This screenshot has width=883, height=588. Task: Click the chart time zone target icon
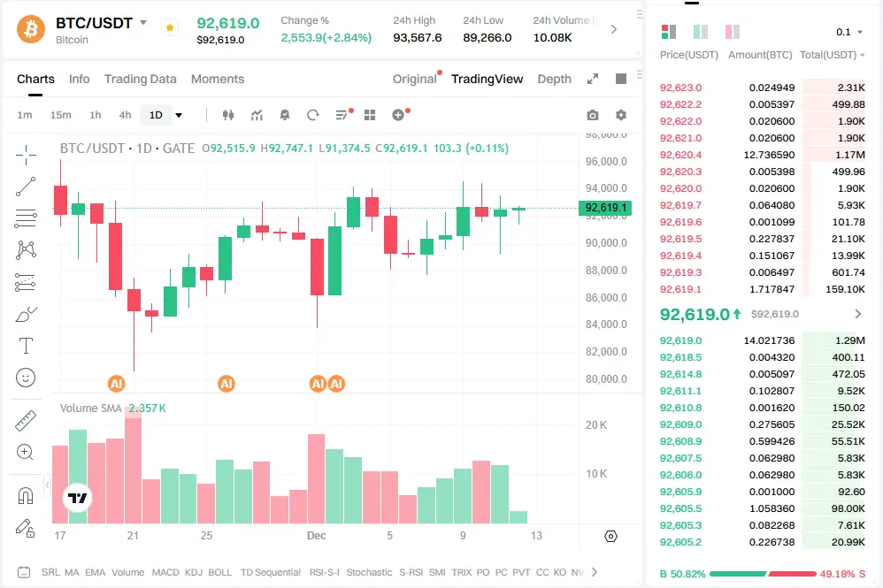coord(610,536)
